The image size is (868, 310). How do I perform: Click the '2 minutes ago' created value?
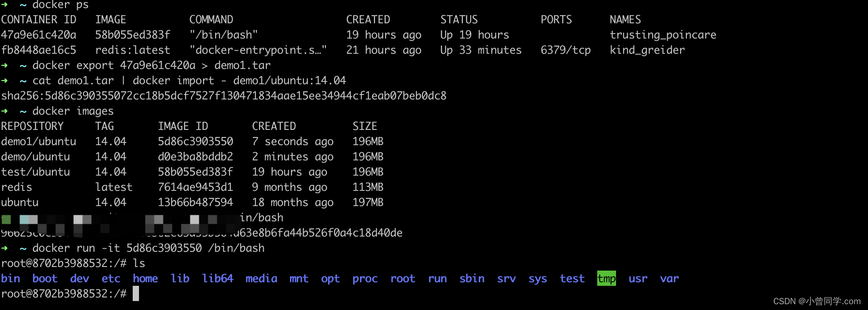pos(293,157)
